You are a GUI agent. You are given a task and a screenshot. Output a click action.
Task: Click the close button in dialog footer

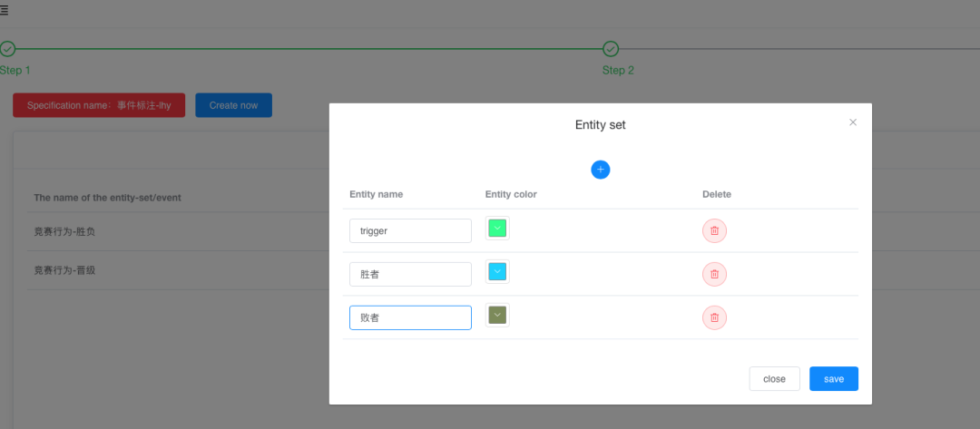click(774, 378)
